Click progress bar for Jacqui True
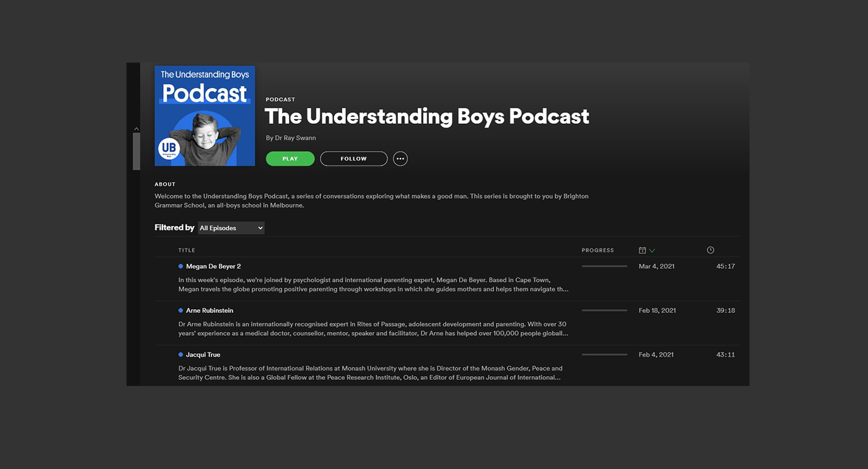 click(604, 354)
